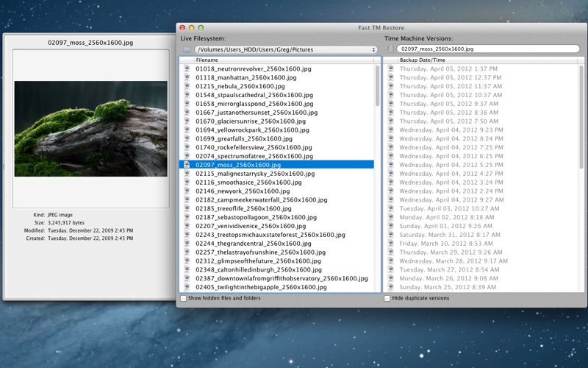Sort by Backup Date/Time column header
588x368 pixels.
click(x=487, y=60)
